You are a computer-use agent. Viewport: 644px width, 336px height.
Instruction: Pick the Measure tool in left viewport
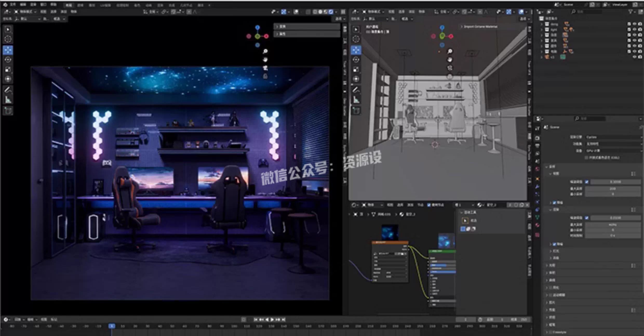pyautogui.click(x=8, y=100)
